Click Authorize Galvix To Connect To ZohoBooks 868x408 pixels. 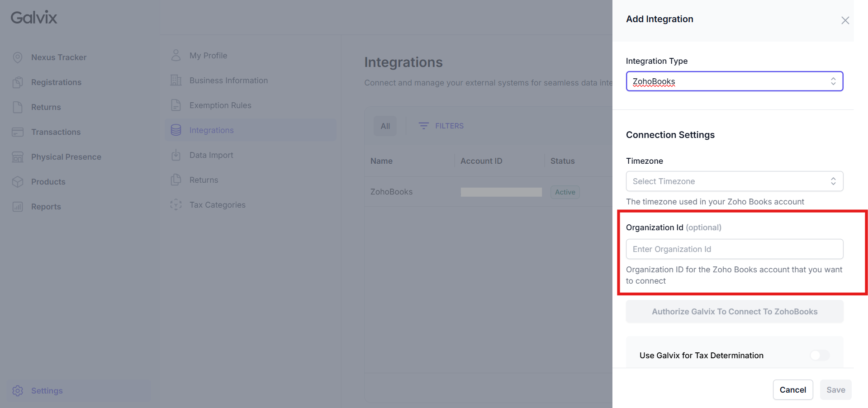tap(735, 312)
